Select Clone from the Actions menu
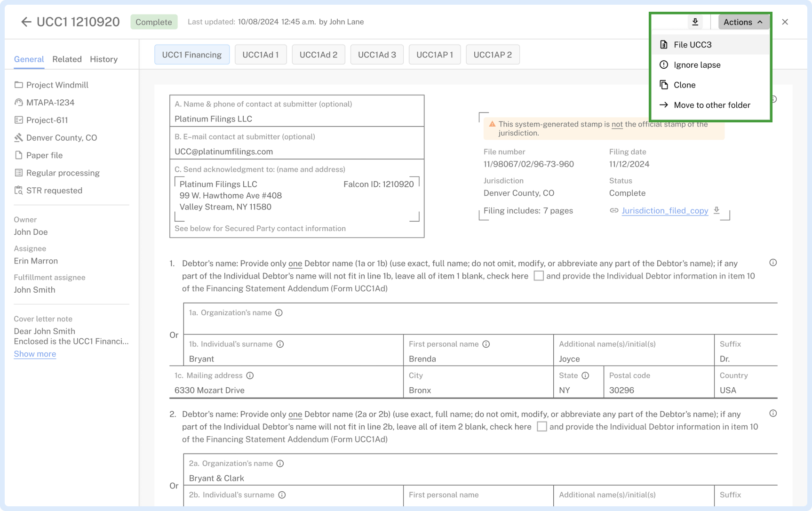Image resolution: width=812 pixels, height=511 pixels. click(x=710, y=85)
